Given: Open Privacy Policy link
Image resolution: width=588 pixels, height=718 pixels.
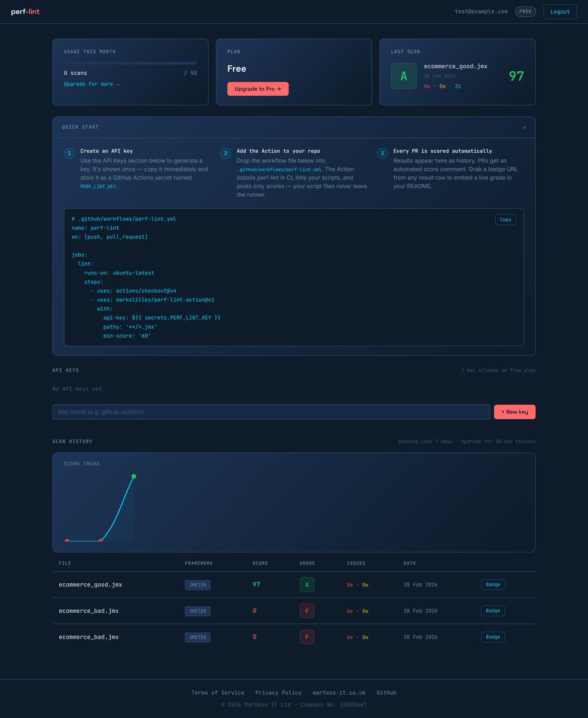Looking at the screenshot, I should pos(278,692).
